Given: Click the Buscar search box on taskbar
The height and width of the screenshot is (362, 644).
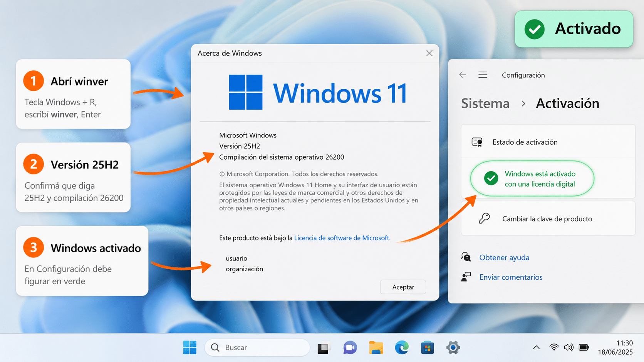Looking at the screenshot, I should [257, 347].
